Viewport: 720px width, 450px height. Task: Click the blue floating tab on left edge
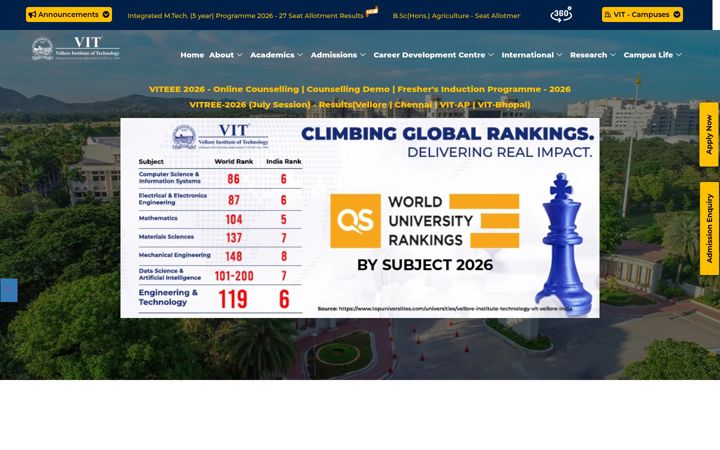(8, 290)
